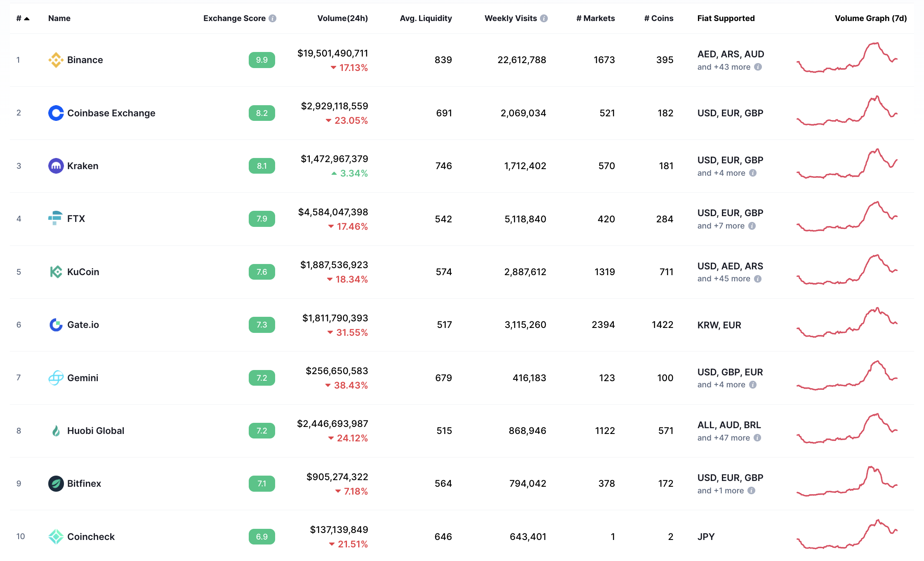Viewport: 924px width, 561px height.
Task: Click Gemini weekly visits 416,183
Action: (x=529, y=378)
